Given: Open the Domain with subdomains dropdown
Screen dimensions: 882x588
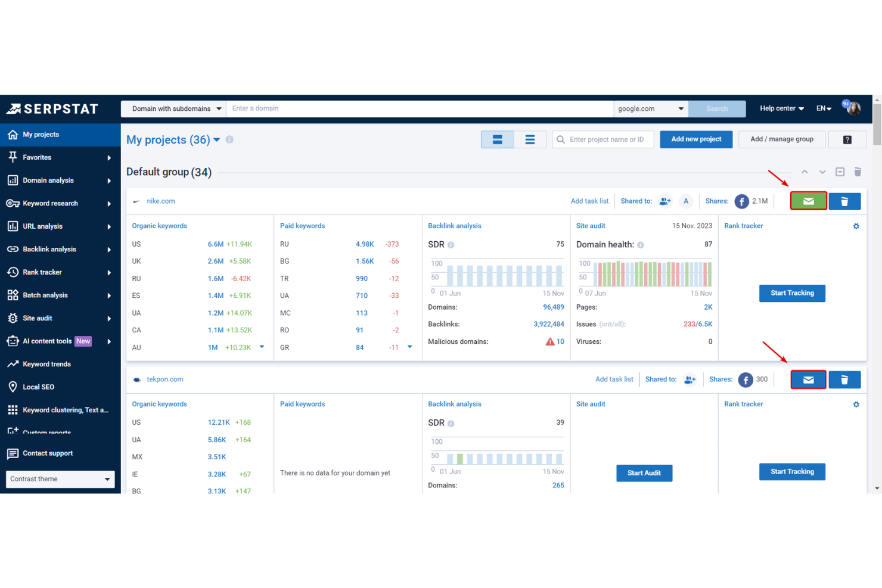Looking at the screenshot, I should pos(173,108).
